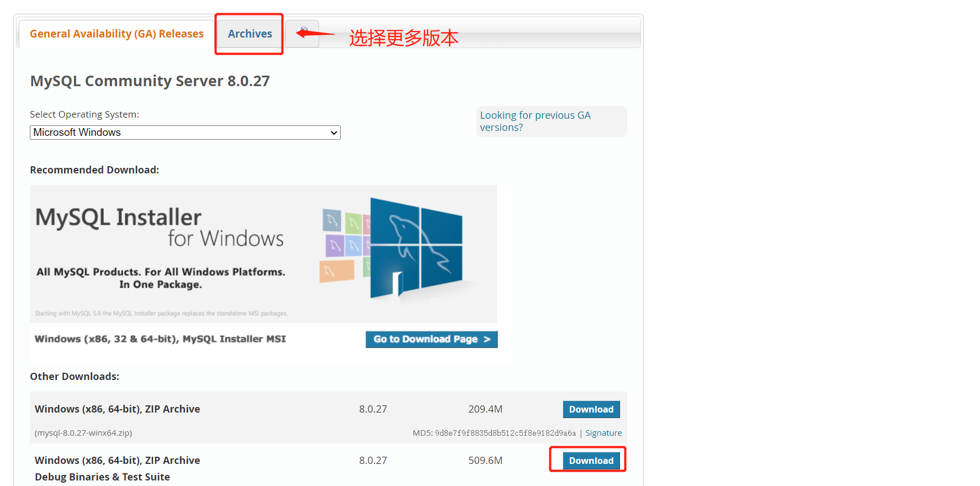This screenshot has width=980, height=486.
Task: Click the Recommended Download heading
Action: (x=94, y=170)
